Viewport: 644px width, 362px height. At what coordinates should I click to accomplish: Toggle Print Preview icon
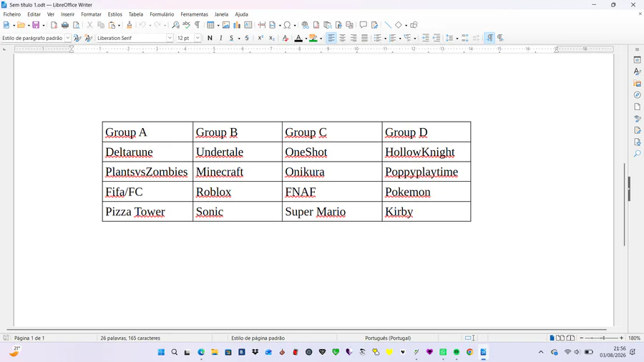coord(76,25)
